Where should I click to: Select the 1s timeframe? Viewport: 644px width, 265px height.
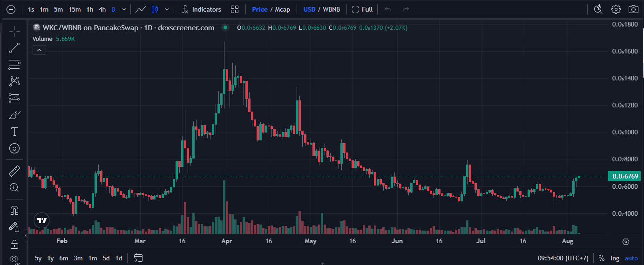click(31, 9)
